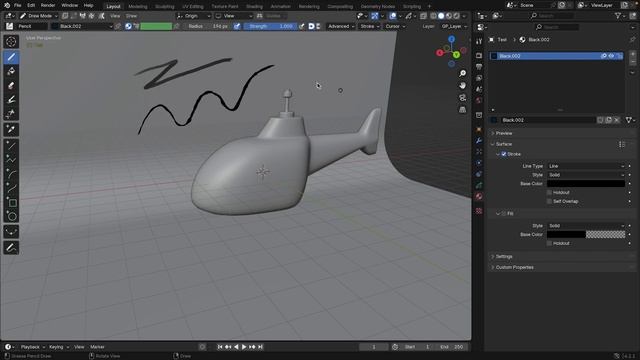
Task: Select the Interpolate tool
Action: tap(11, 232)
